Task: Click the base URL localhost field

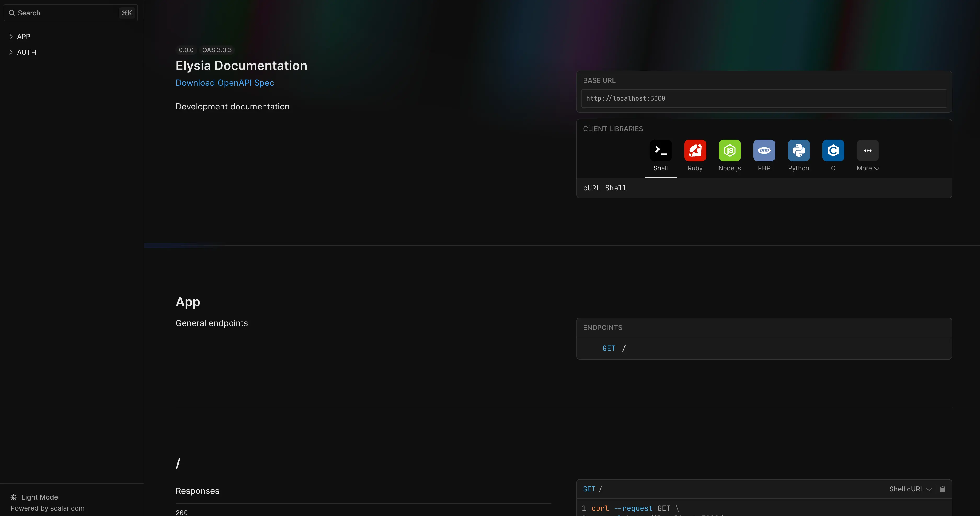Action: coord(764,98)
